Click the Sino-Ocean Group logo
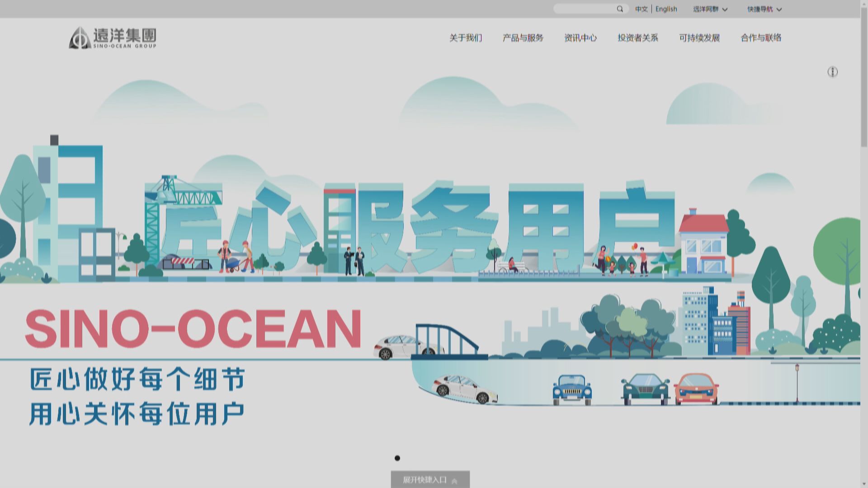This screenshot has height=488, width=868. 113,38
